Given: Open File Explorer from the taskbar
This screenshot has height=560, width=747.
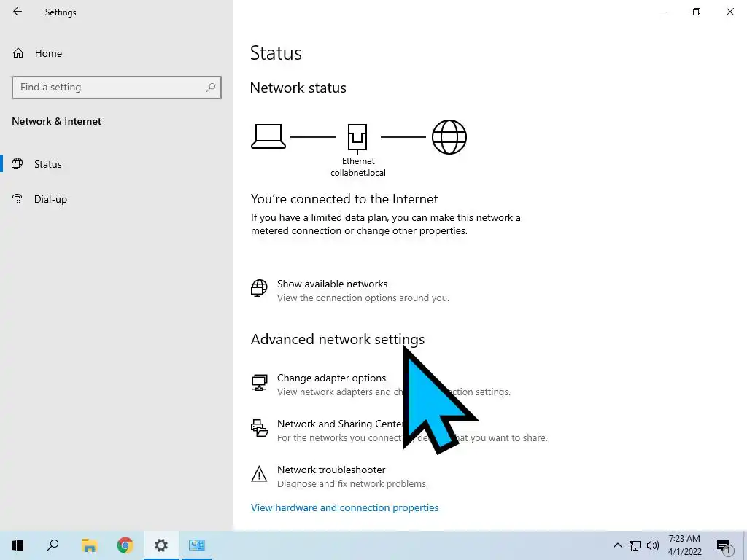Looking at the screenshot, I should 89,545.
